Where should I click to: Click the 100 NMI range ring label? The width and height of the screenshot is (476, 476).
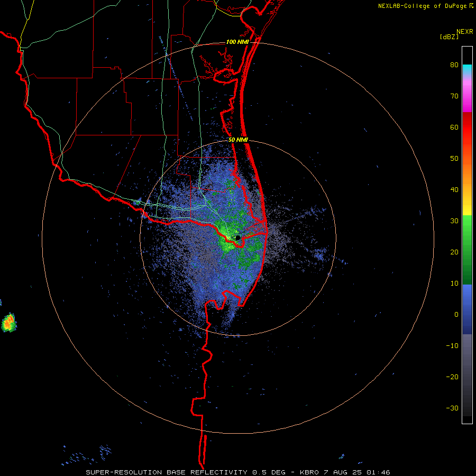click(x=237, y=42)
